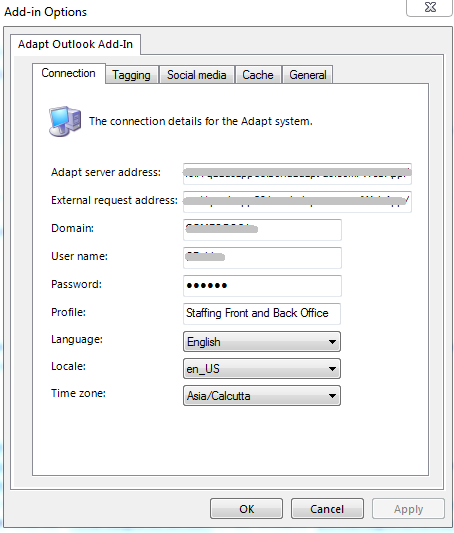This screenshot has width=454, height=533.
Task: Click the Adapt Outlook Add-In tab
Action: click(75, 44)
